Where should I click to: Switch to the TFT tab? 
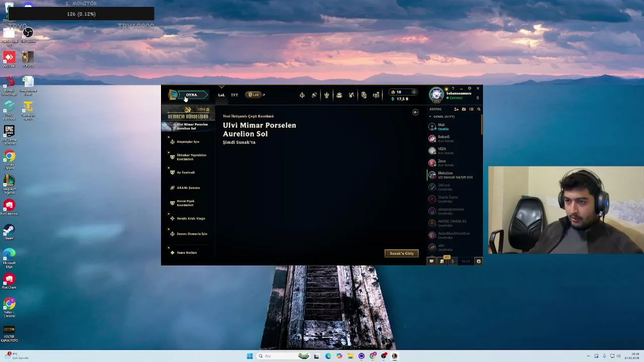point(234,95)
